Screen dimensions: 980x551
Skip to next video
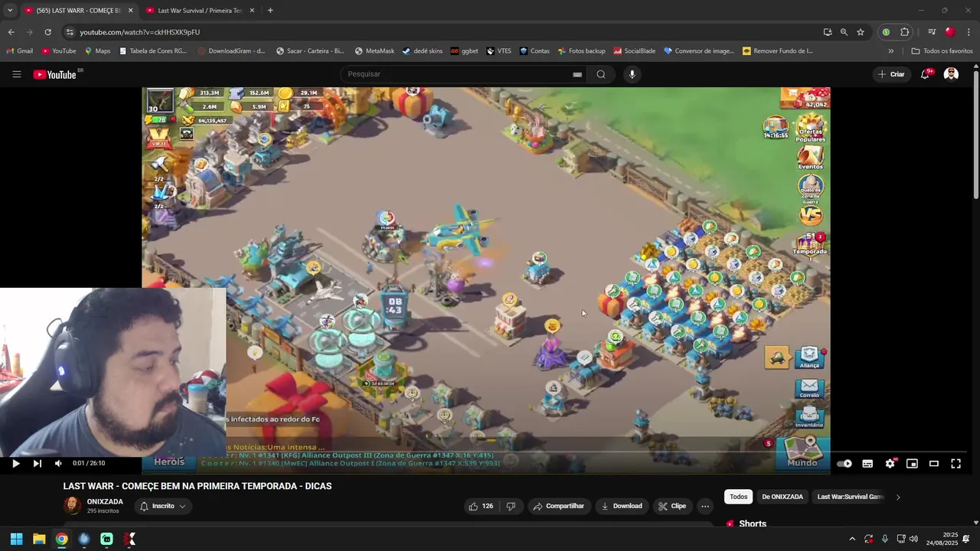(x=37, y=463)
